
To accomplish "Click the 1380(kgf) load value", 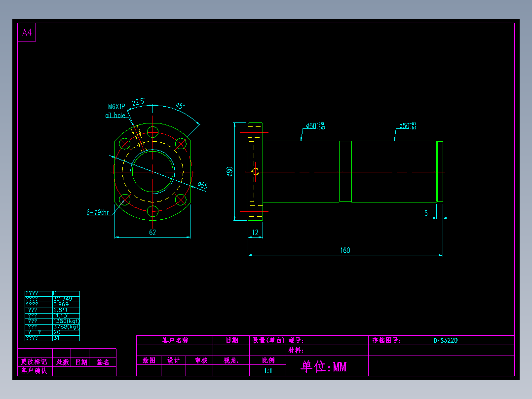I will (x=67, y=321).
